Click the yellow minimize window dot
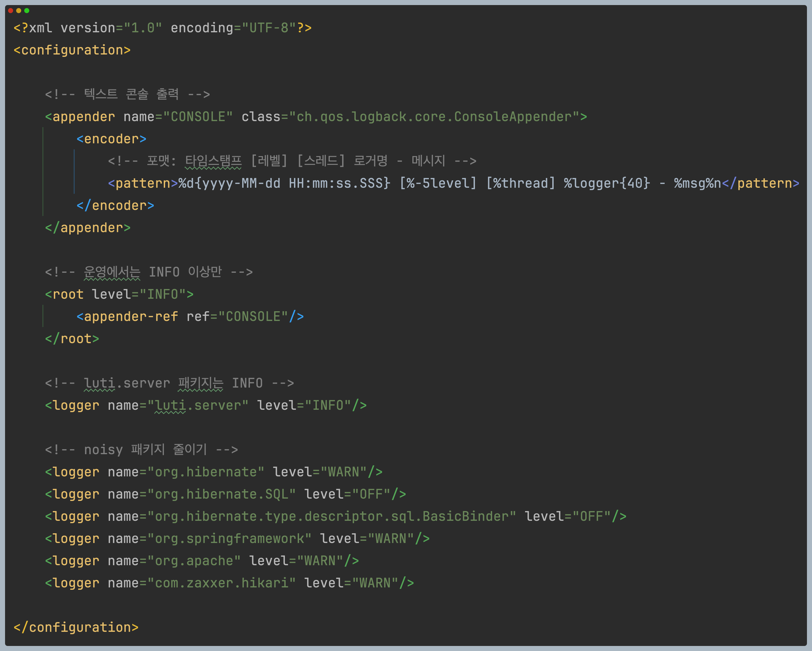 point(19,10)
